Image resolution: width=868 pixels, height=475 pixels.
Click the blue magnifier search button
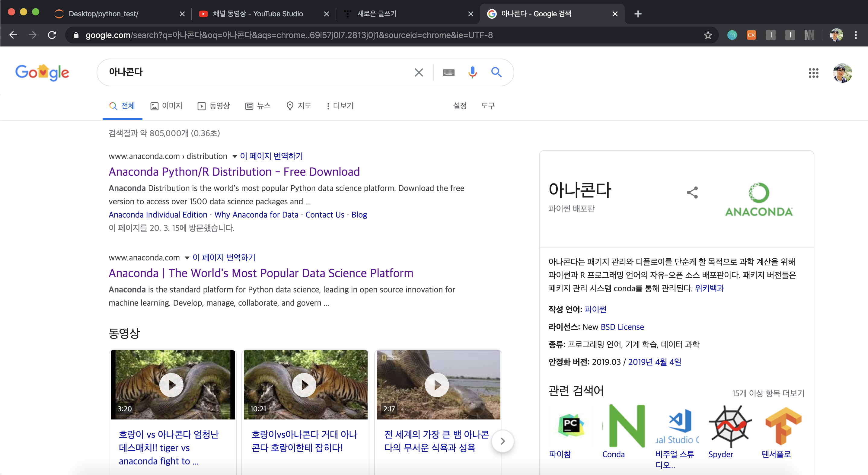click(496, 72)
